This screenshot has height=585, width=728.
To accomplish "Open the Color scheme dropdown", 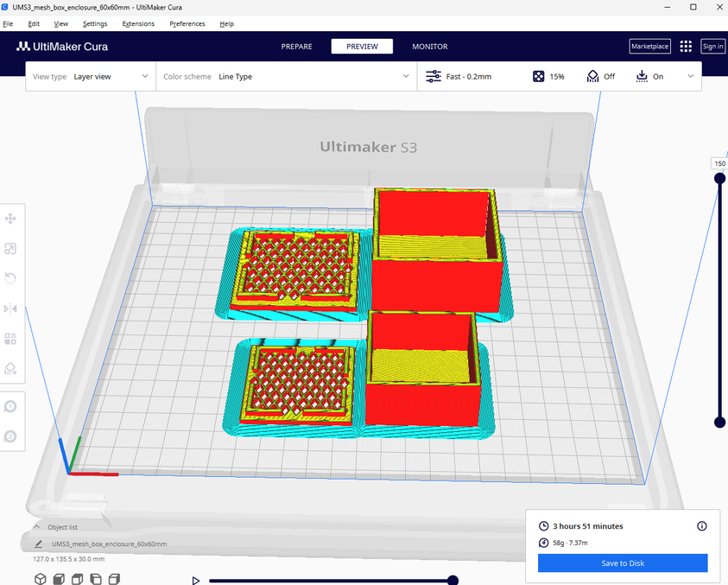I will tap(286, 77).
